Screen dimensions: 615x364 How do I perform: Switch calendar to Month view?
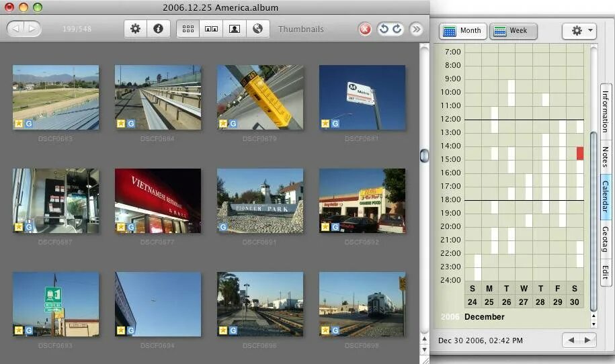(x=463, y=31)
